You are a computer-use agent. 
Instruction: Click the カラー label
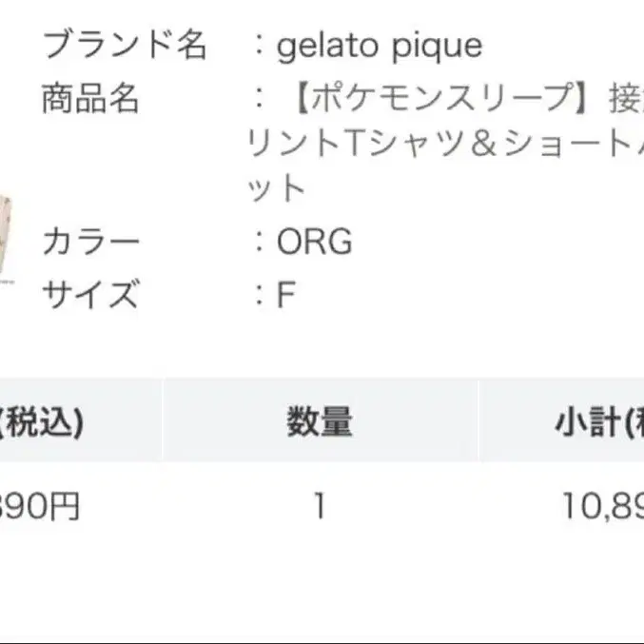click(x=90, y=242)
